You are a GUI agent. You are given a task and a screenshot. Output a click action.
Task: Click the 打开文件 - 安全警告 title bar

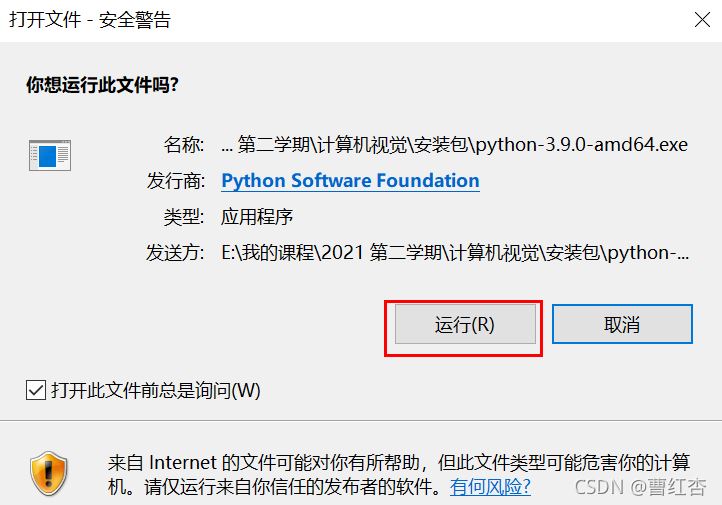click(361, 20)
